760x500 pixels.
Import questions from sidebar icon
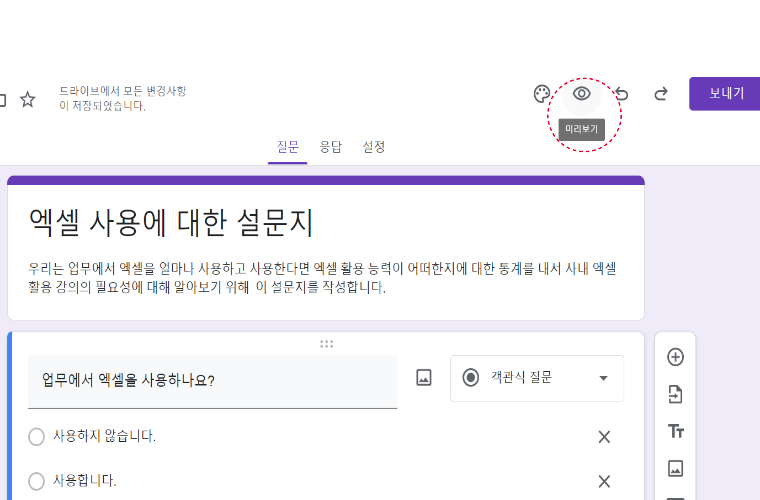pyautogui.click(x=675, y=394)
